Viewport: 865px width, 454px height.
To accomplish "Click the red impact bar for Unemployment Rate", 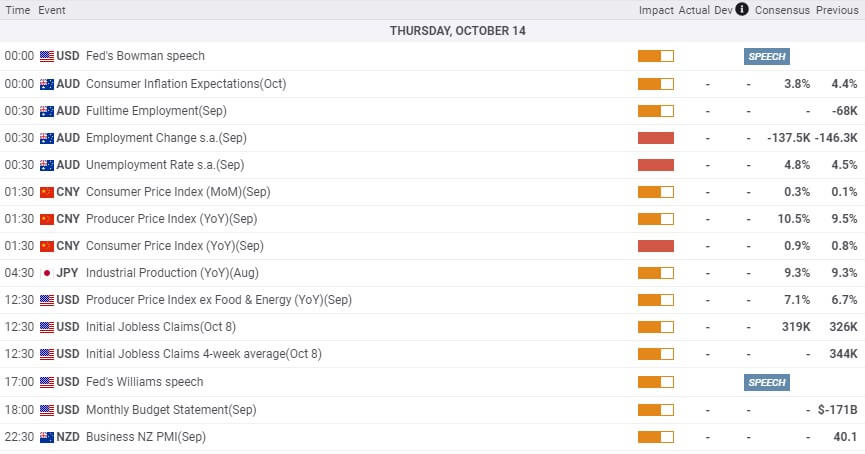I will point(655,165).
